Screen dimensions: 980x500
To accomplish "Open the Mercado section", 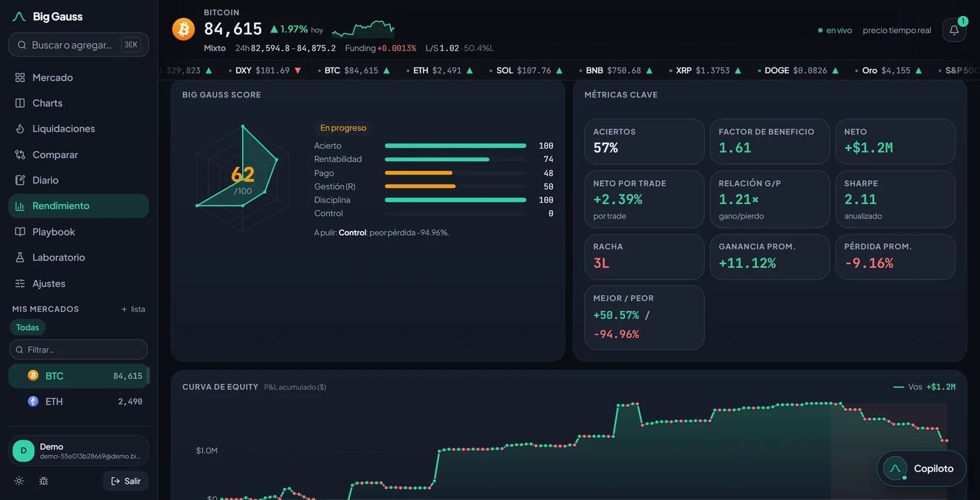I will [x=78, y=77].
